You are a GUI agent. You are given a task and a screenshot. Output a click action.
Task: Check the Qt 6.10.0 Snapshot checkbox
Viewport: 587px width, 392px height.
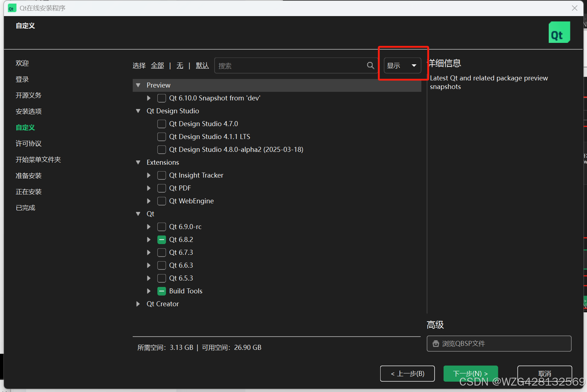(x=161, y=98)
